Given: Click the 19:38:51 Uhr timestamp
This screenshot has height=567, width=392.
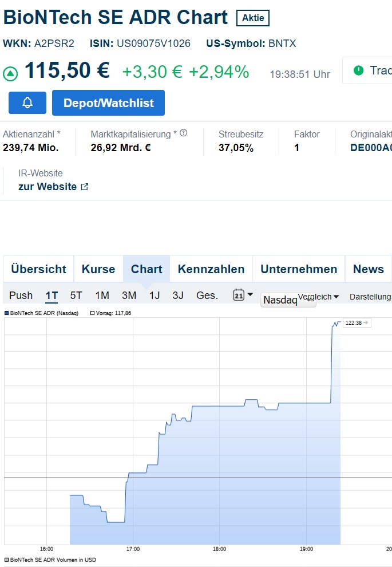Looking at the screenshot, I should (300, 74).
